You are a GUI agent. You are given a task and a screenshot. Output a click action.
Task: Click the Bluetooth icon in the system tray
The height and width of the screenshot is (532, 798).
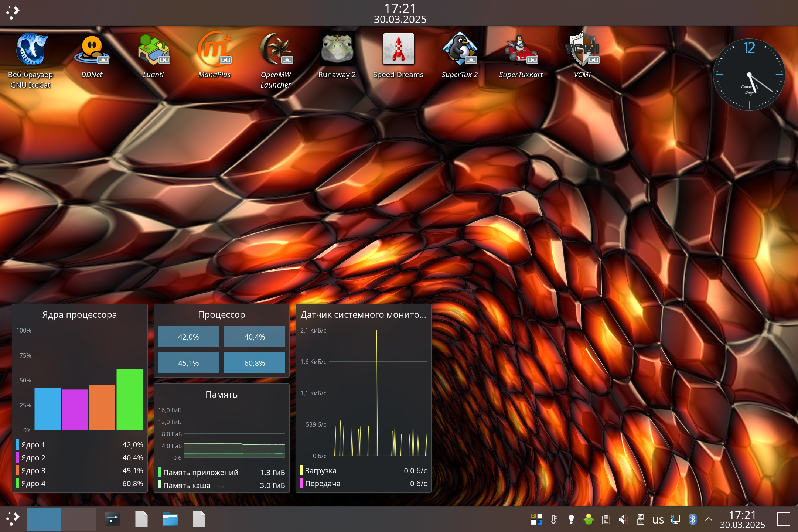692,519
